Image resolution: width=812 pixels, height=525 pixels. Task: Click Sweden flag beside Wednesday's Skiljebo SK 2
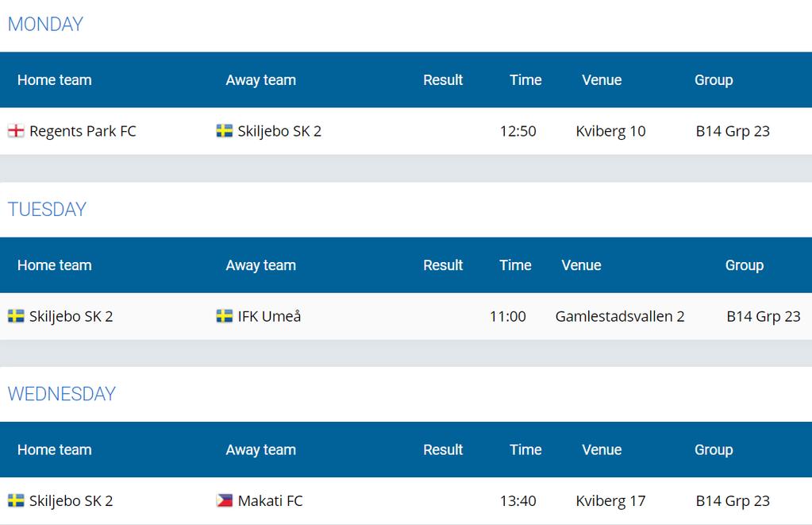click(16, 500)
